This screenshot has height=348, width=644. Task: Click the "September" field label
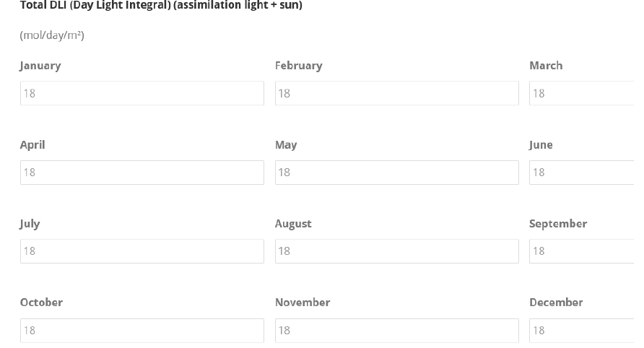pyautogui.click(x=558, y=224)
